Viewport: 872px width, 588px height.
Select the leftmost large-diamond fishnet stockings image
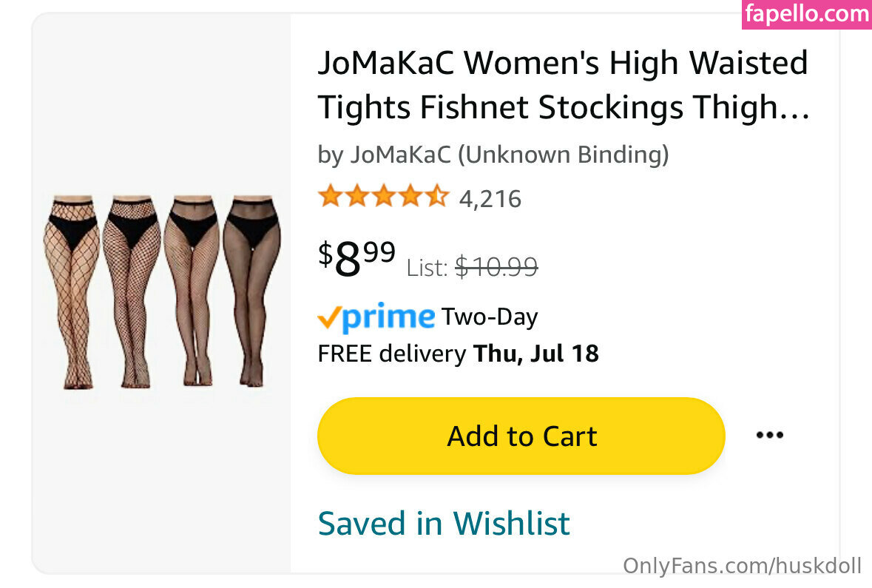point(72,291)
